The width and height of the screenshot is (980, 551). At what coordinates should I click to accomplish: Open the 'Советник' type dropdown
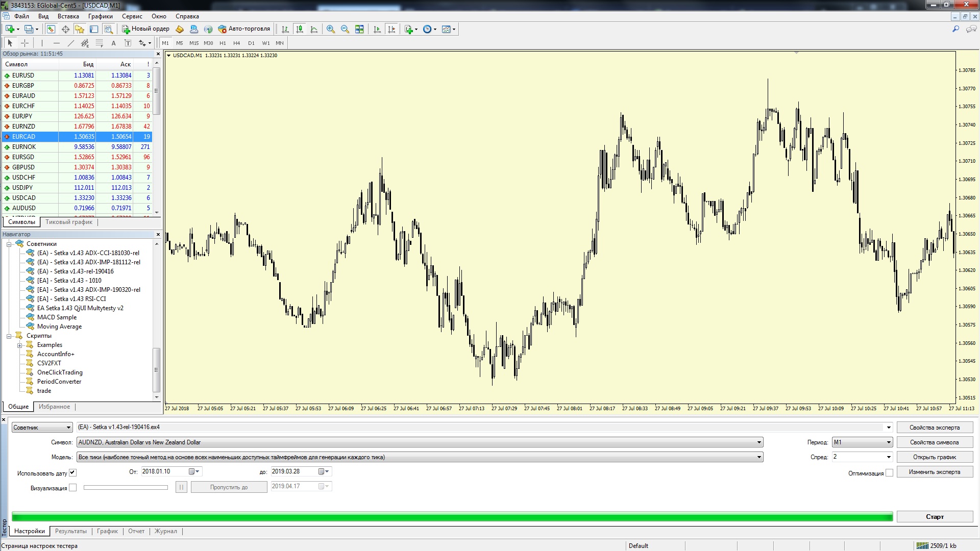pos(42,428)
